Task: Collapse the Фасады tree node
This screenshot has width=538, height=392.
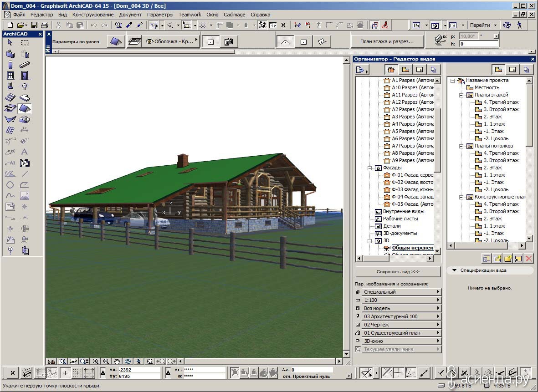Action: 369,168
